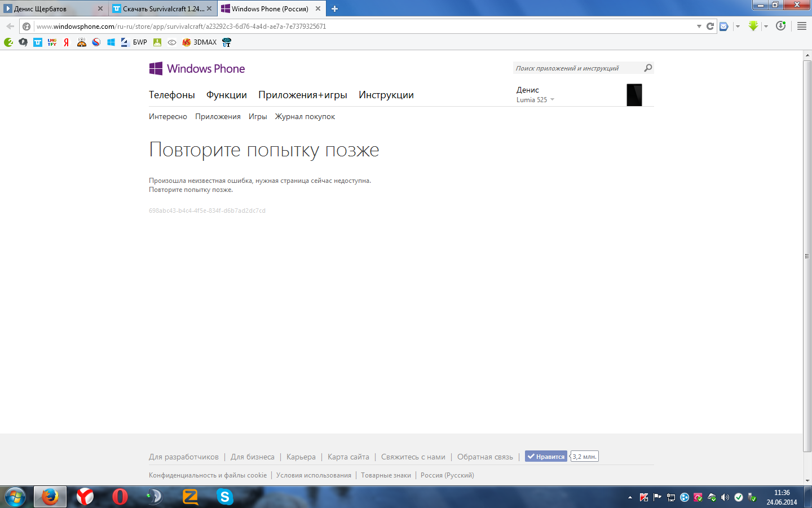
Task: Click the Facebook 'Нравится' button
Action: 546,457
